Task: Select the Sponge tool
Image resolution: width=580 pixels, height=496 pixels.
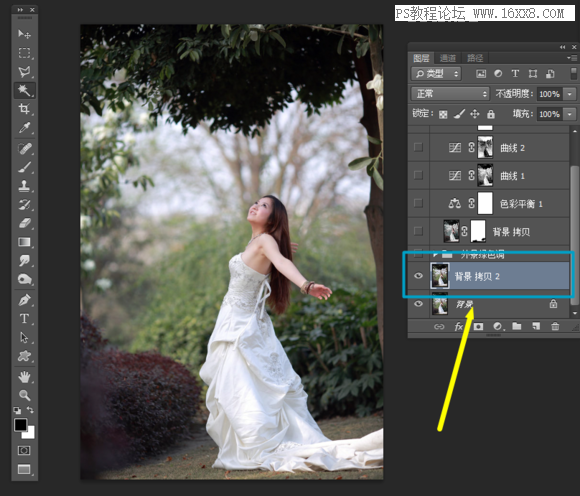Action: (24, 279)
